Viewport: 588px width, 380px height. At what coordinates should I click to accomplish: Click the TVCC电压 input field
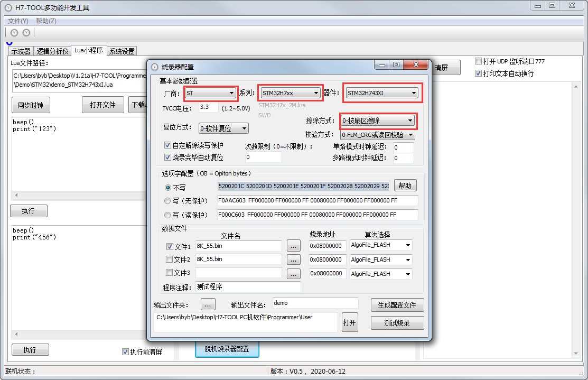tap(209, 107)
